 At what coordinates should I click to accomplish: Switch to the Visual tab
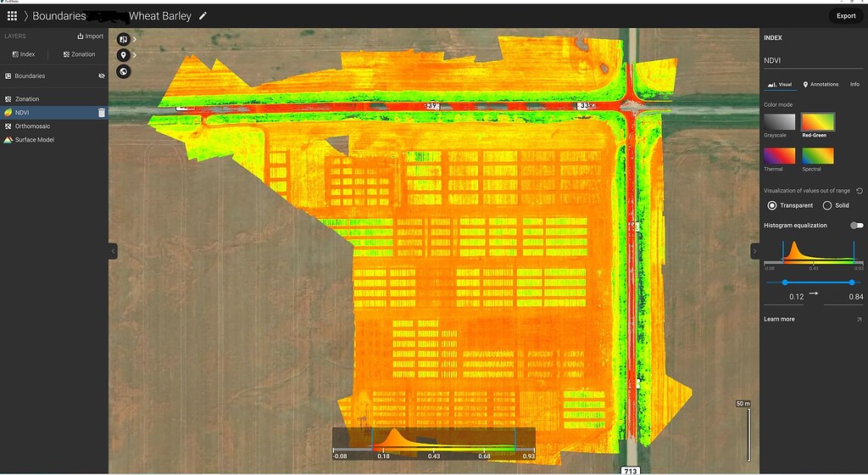(780, 85)
